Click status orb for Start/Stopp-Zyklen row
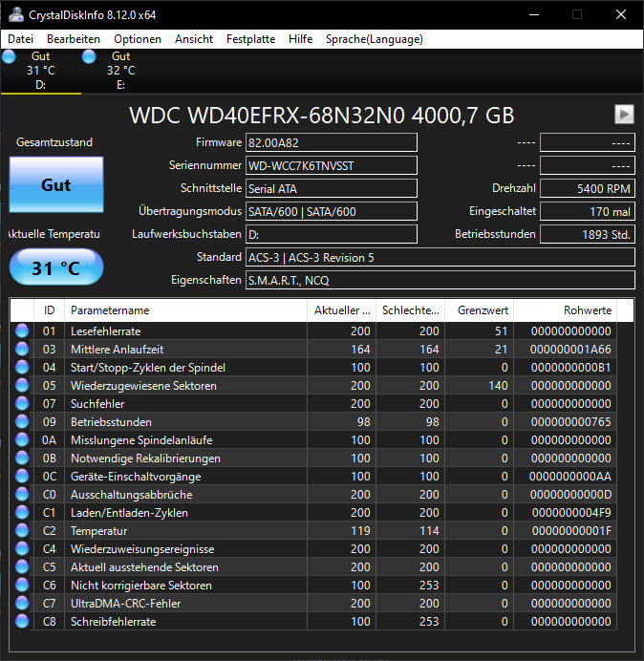Image resolution: width=644 pixels, height=661 pixels. [22, 367]
